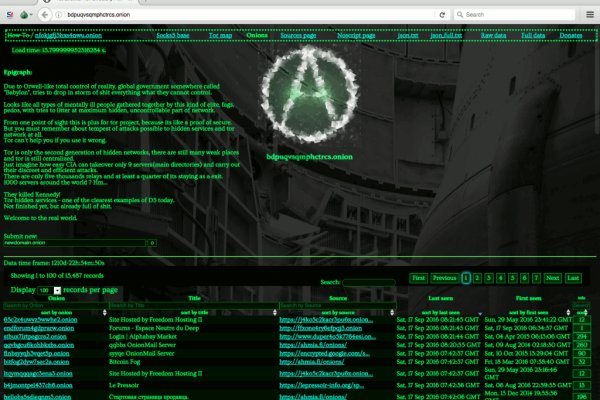Jump to page 3 of results
Viewport: 600px width, 400px height.
(489, 278)
